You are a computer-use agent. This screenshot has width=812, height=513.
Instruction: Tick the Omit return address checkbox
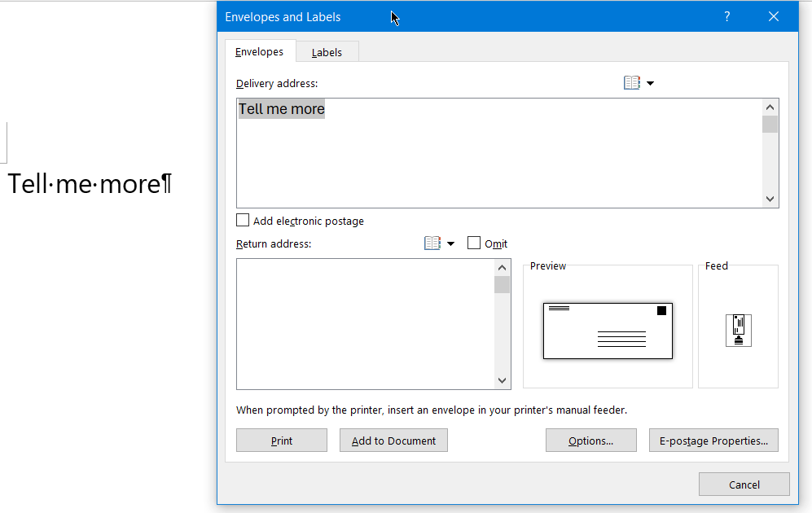tap(474, 243)
